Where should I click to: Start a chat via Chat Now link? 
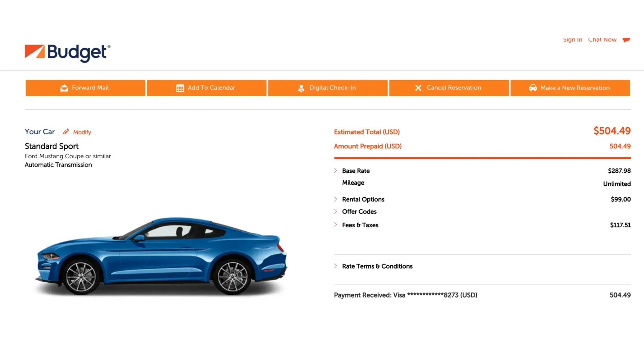(x=602, y=39)
